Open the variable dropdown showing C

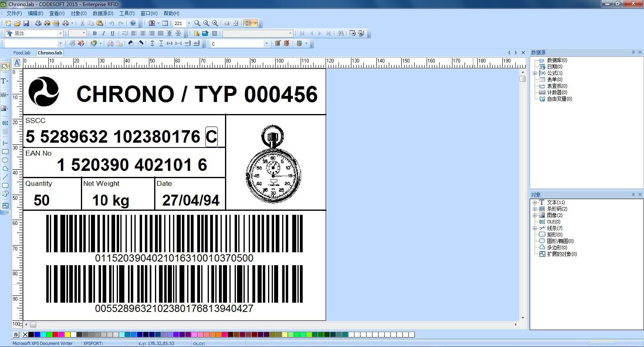click(266, 44)
